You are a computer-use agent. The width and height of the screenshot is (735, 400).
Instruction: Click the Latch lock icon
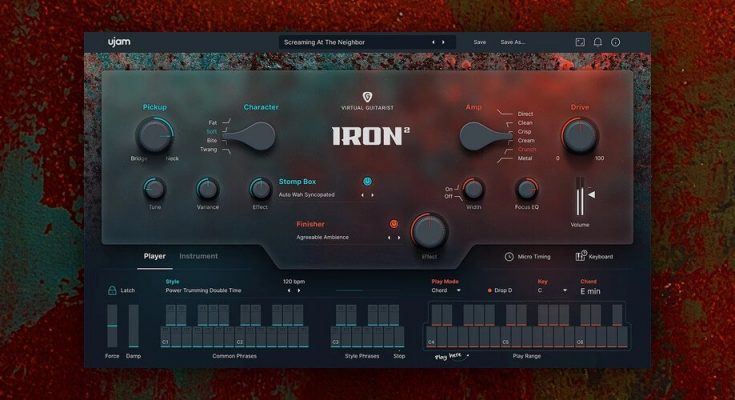click(112, 290)
